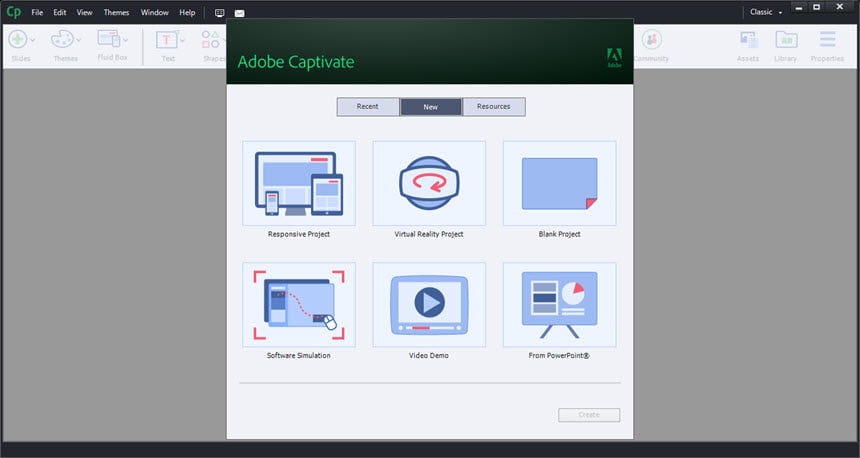This screenshot has width=860, height=458.
Task: Click the Blank Project label text
Action: point(559,234)
